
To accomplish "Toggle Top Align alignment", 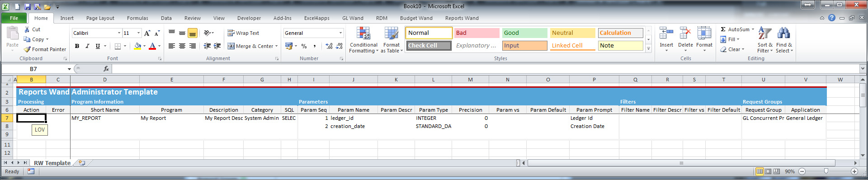I will [172, 33].
